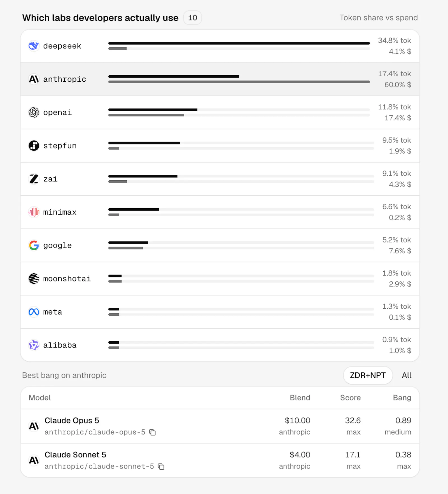Copy the anthropic/claude-opus-5 model ID
Screen dimensions: 448x494
tap(153, 432)
